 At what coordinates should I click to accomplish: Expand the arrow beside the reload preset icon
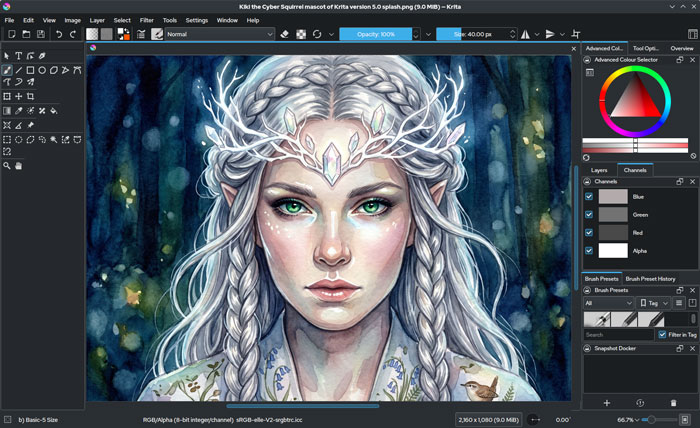[x=331, y=34]
